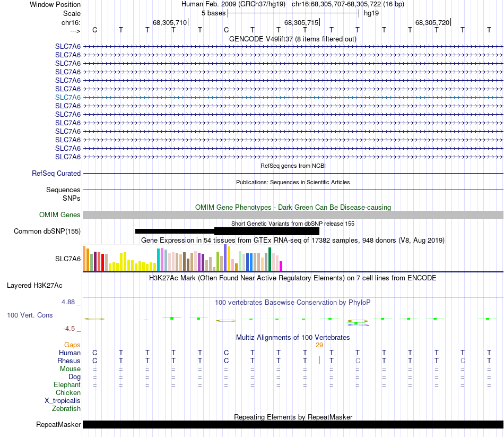
Task: Open the GENCODE V49lift37 track title
Action: click(292, 39)
